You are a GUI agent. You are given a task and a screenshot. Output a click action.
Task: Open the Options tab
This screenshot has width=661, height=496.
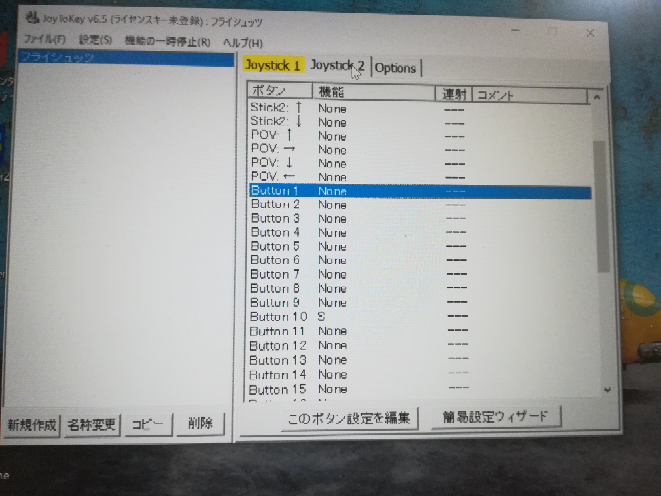point(395,68)
